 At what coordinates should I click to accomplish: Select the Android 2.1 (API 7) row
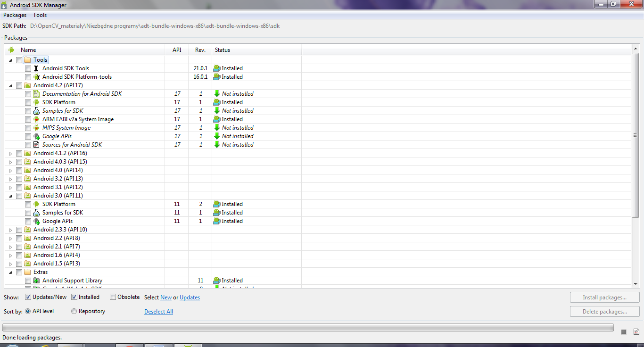[318, 247]
